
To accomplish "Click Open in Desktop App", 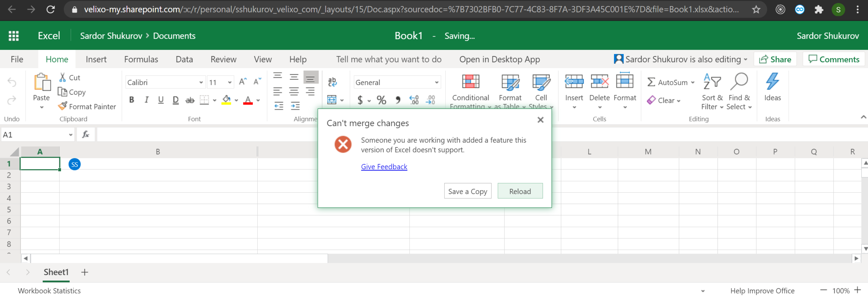I will [499, 59].
